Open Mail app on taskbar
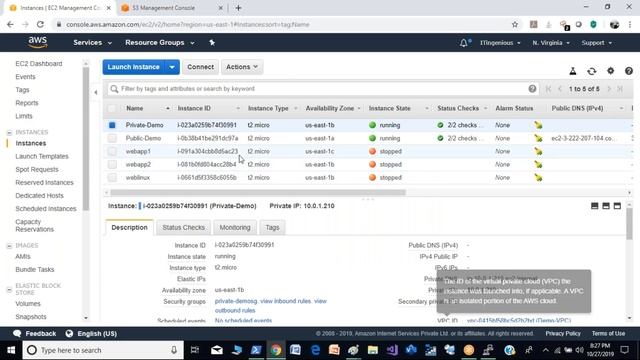640x360 pixels. (217, 350)
